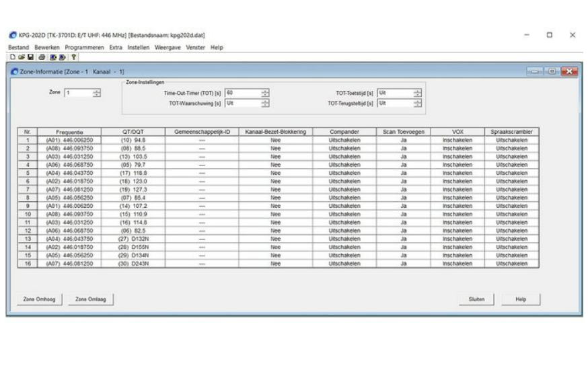Select the frequency cell in row 1
This screenshot has width=588, height=374.
click(69, 139)
